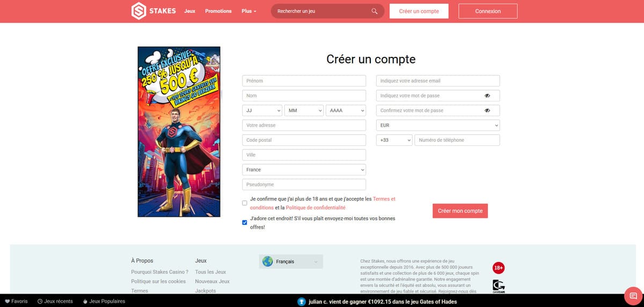The width and height of the screenshot is (644, 307).
Task: Uncheck the promotional offers checkbox
Action: (x=245, y=222)
